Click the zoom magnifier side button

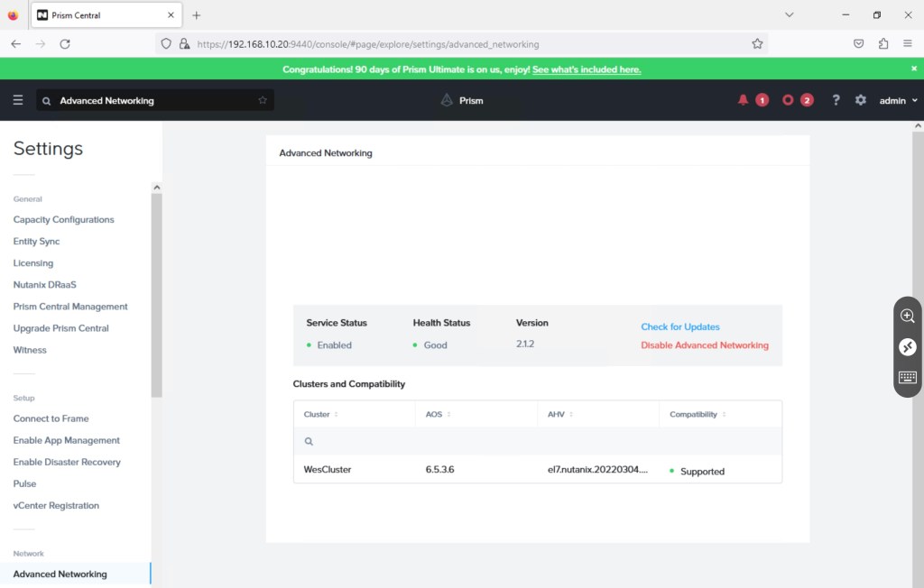coord(908,316)
